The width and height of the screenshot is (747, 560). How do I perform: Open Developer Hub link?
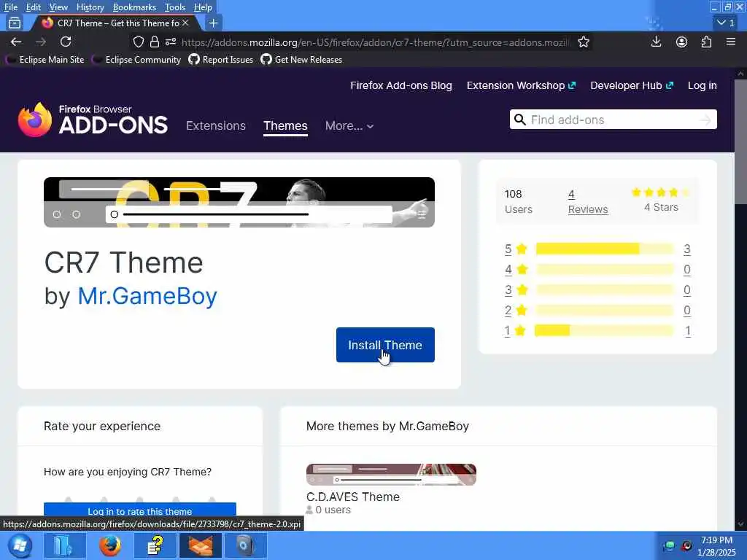pyautogui.click(x=632, y=86)
